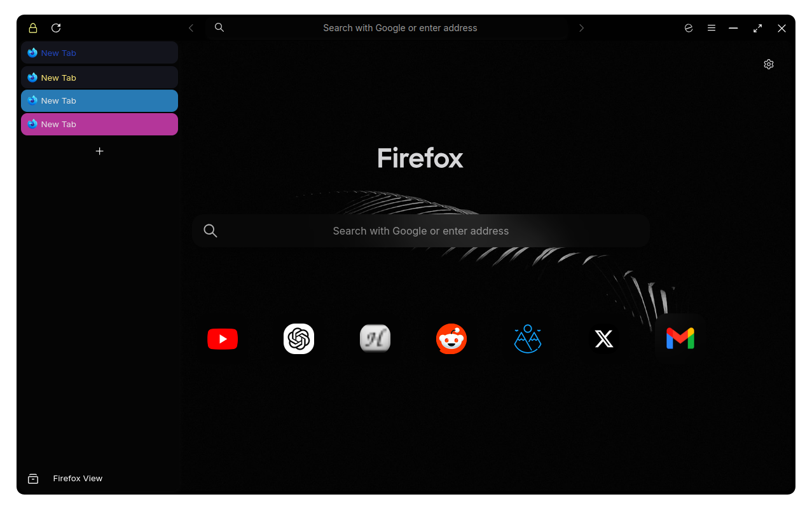The height and width of the screenshot is (513, 812).
Task: Open the YouTube shortcut
Action: click(x=223, y=339)
